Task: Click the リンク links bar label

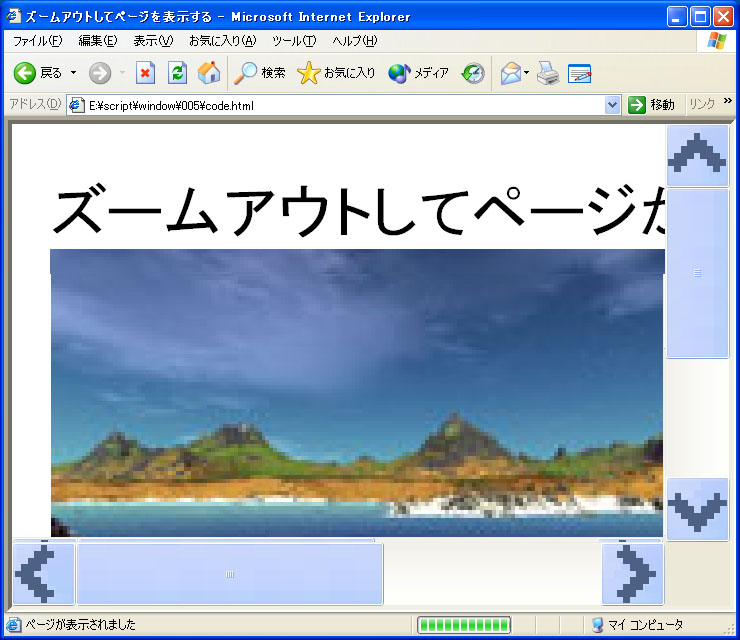Action: (x=702, y=104)
